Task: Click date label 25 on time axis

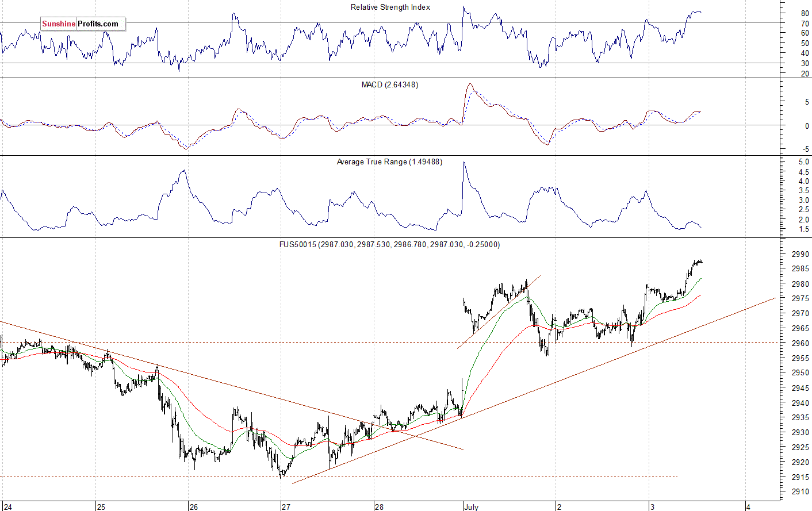Action: 101,507
